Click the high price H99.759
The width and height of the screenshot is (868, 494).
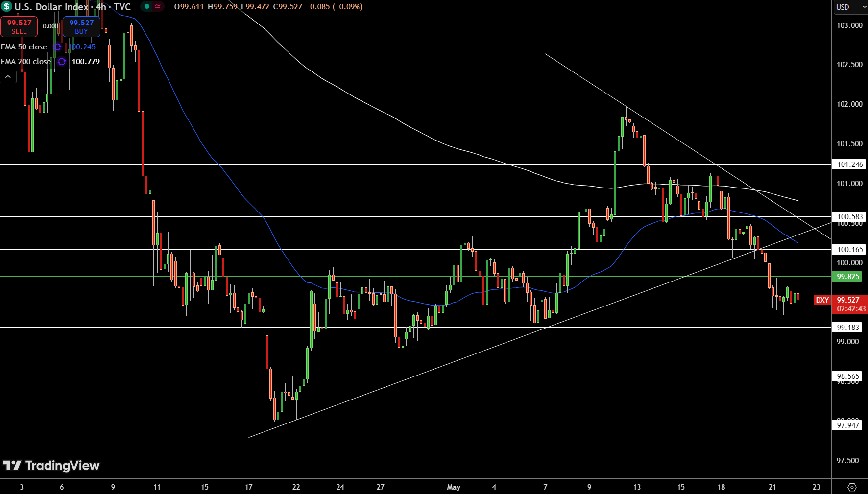[x=222, y=7]
